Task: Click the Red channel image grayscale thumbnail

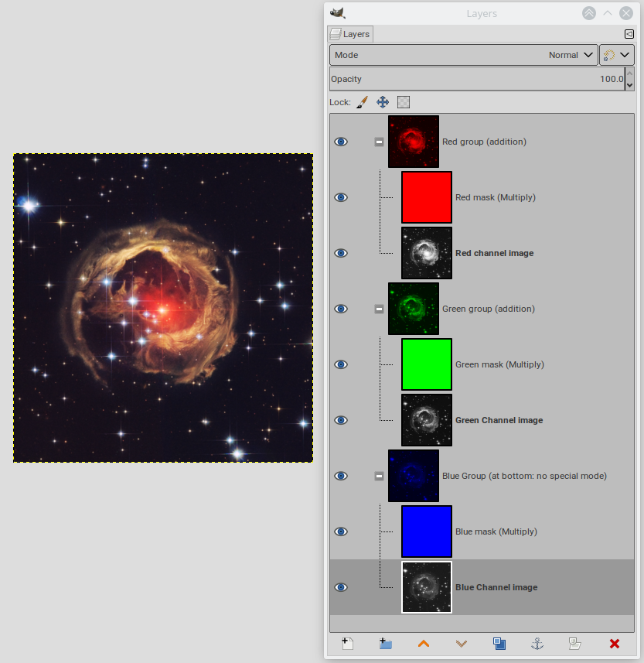Action: pos(427,253)
